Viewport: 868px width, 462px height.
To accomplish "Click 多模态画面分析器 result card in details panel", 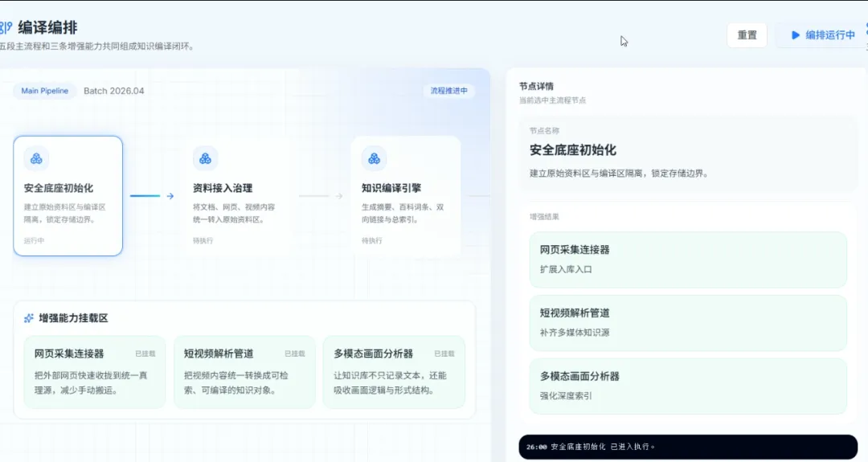I will click(x=688, y=386).
